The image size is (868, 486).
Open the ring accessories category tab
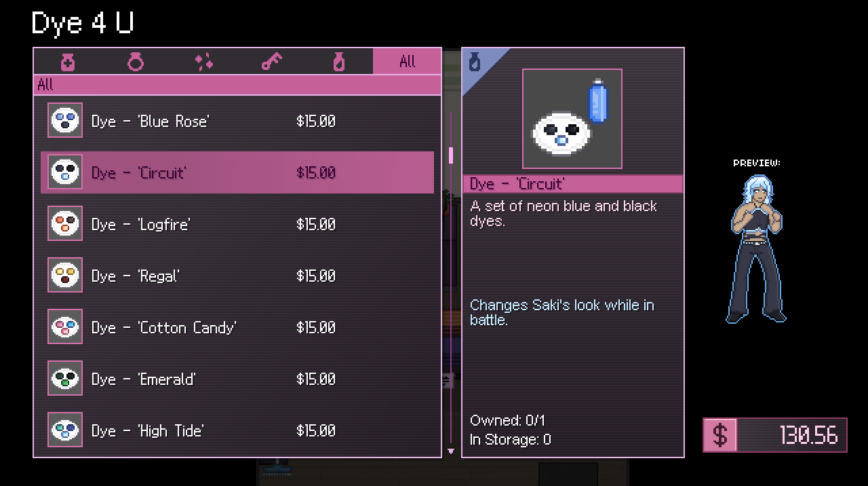coord(136,62)
